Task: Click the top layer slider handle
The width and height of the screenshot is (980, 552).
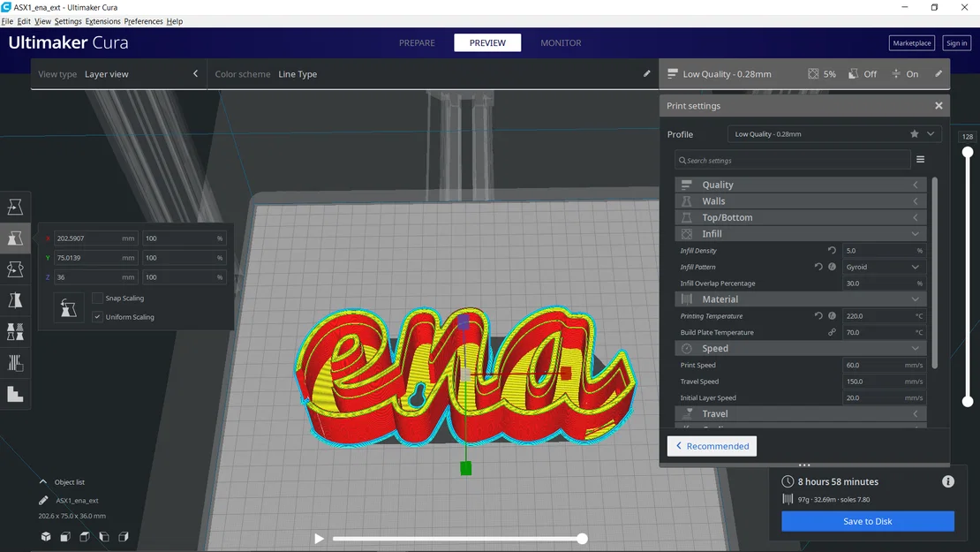Action: tap(968, 152)
